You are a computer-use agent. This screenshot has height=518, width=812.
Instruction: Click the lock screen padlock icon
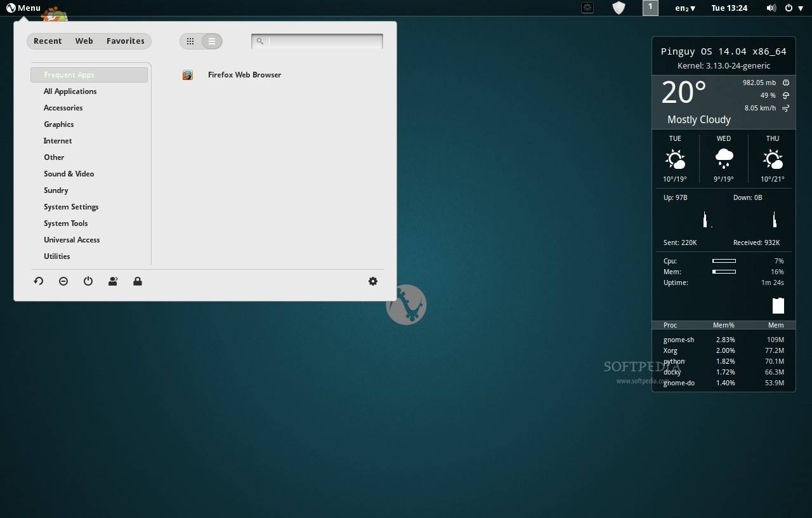coord(138,281)
